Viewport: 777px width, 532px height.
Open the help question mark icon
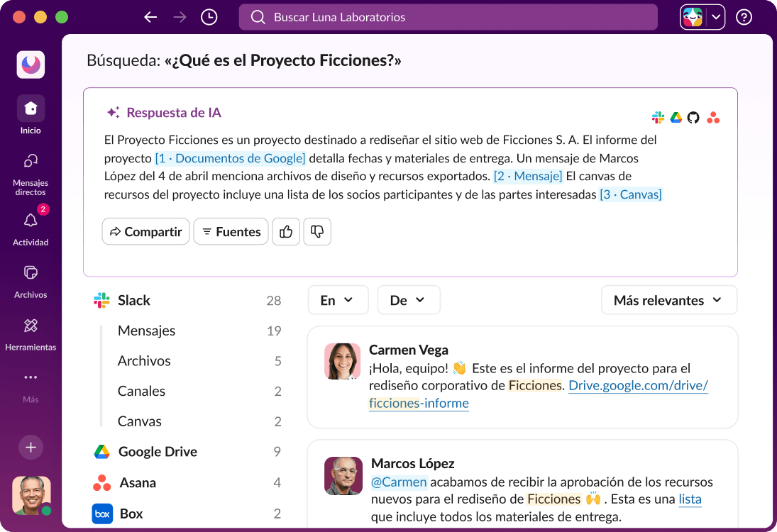click(x=744, y=16)
